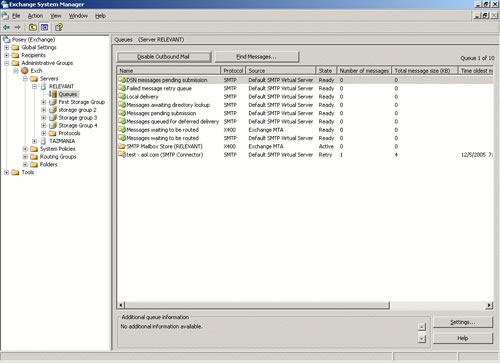The width and height of the screenshot is (500, 363).
Task: Expand the TAZMANIA server node
Action: (34, 141)
